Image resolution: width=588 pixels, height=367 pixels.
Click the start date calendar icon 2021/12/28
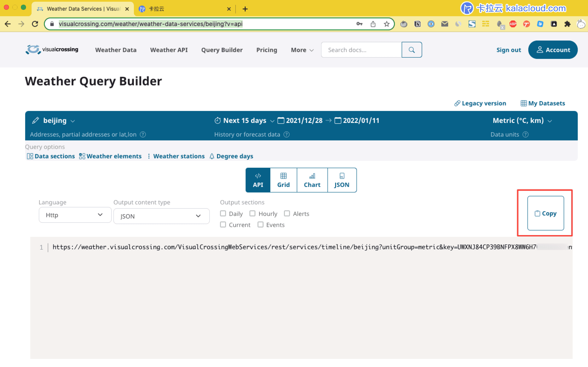[281, 120]
